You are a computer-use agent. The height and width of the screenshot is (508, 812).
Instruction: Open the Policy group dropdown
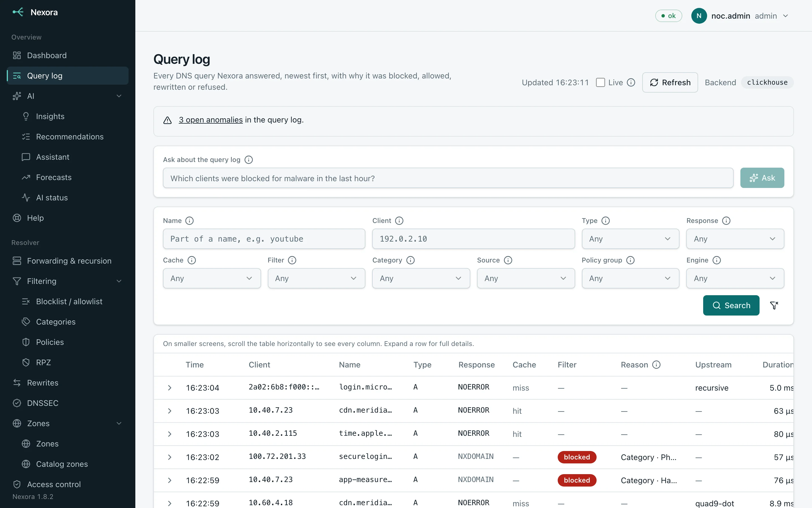point(630,278)
